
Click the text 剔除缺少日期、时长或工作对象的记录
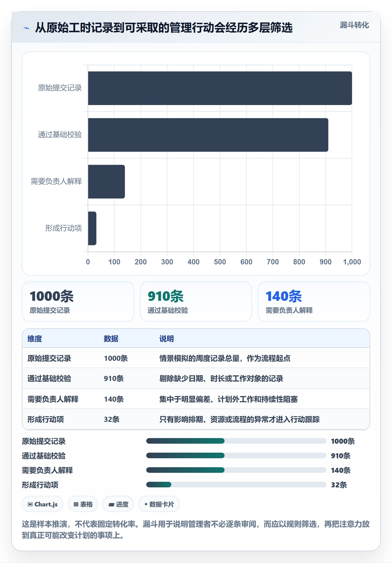click(x=221, y=378)
